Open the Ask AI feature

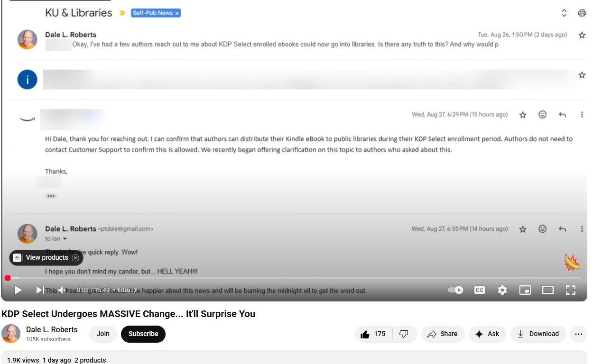[x=487, y=334]
